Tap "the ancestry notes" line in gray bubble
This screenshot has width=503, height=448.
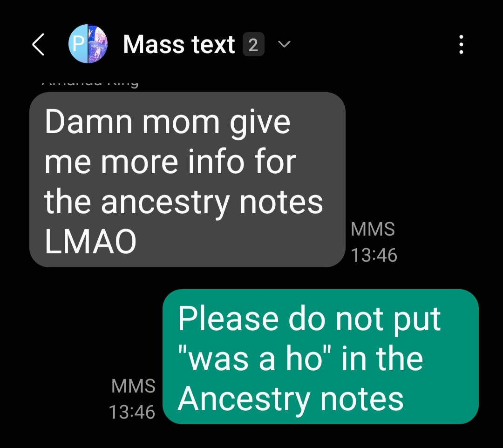click(184, 203)
